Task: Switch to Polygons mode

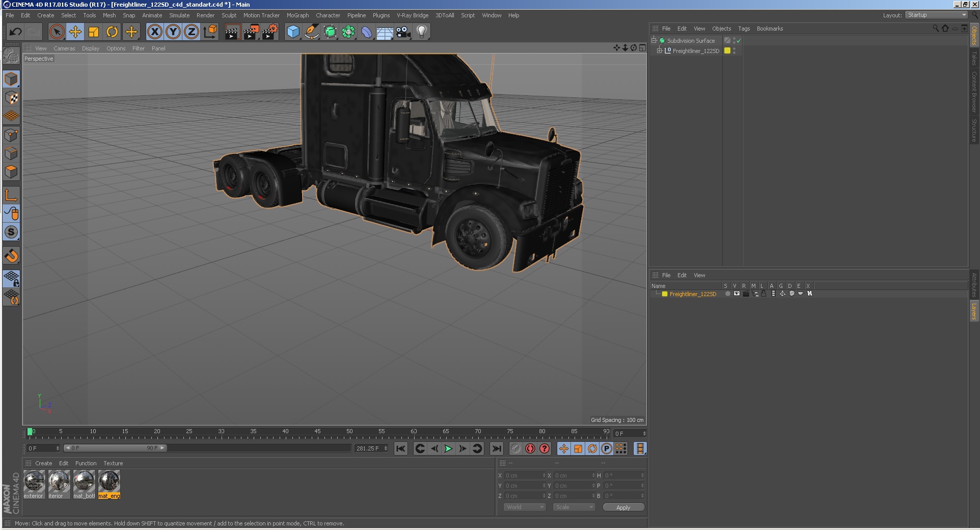Action: click(11, 172)
